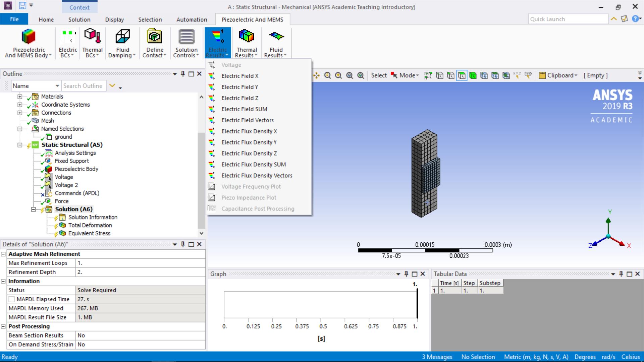Expand the Materials tree node
This screenshot has width=644, height=362.
(x=20, y=97)
